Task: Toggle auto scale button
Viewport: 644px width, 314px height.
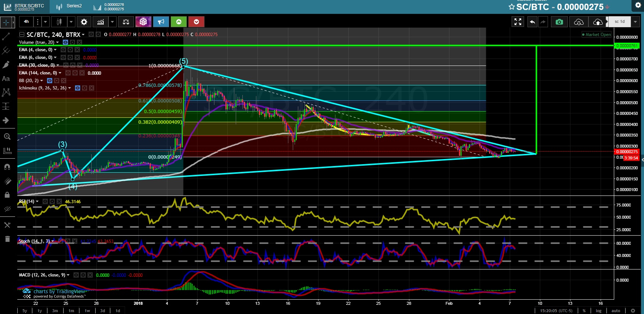Action: (616, 311)
